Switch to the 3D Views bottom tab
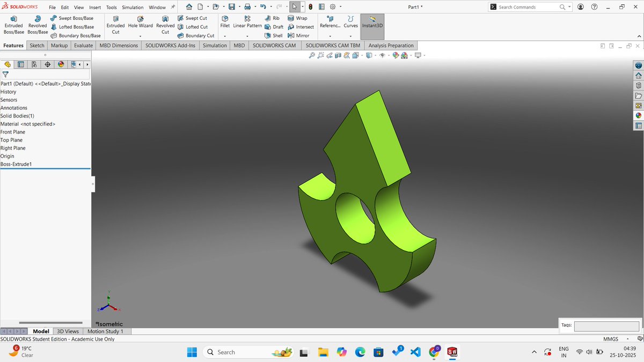This screenshot has width=644, height=362. click(68, 331)
